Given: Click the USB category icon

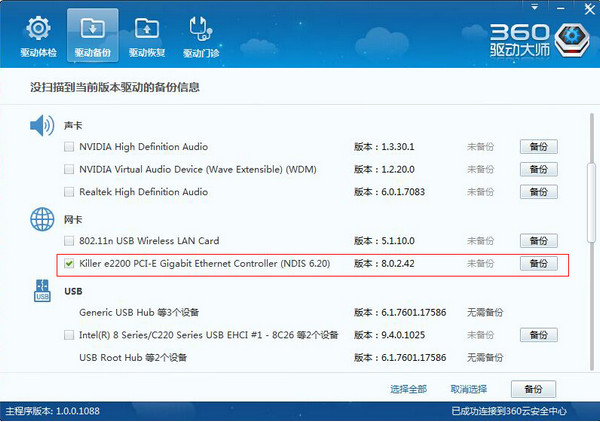Looking at the screenshot, I should pos(41,292).
